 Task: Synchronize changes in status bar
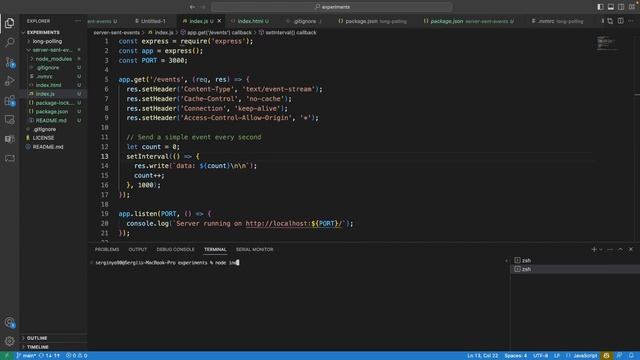tap(49, 356)
